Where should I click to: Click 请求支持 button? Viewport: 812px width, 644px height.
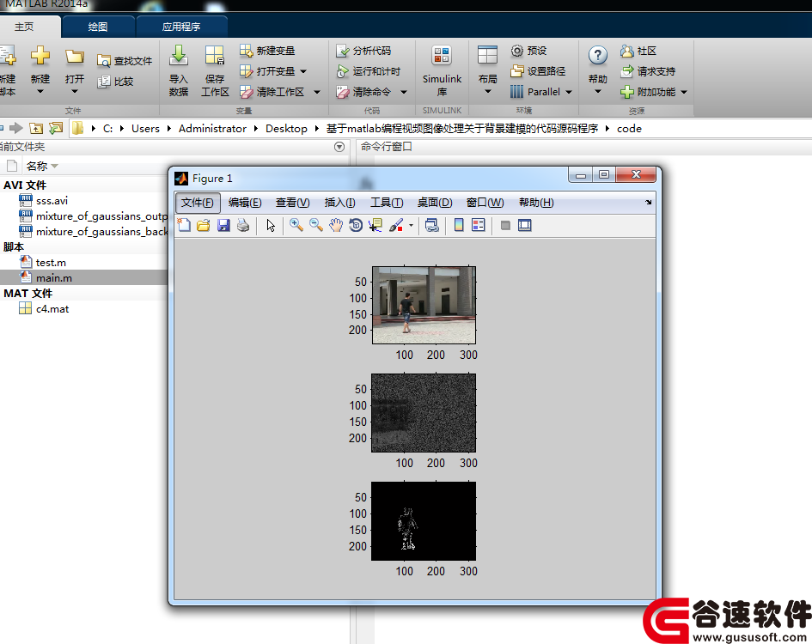coord(648,71)
